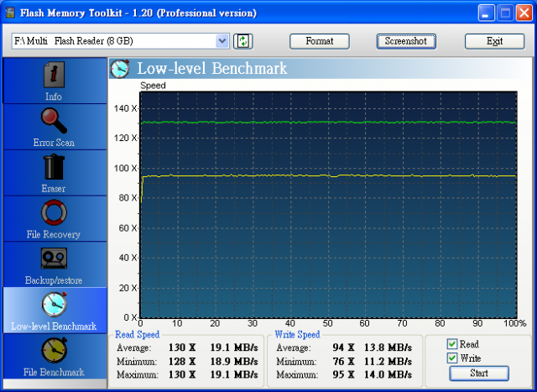Open the Info section icon
This screenshot has height=392, width=537.
(x=54, y=75)
